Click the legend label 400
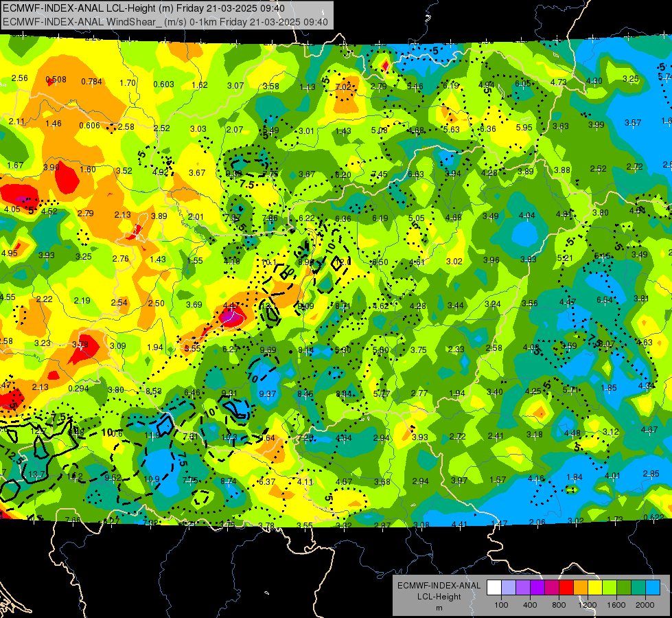Viewport: 672px width, 618px height. [530, 605]
